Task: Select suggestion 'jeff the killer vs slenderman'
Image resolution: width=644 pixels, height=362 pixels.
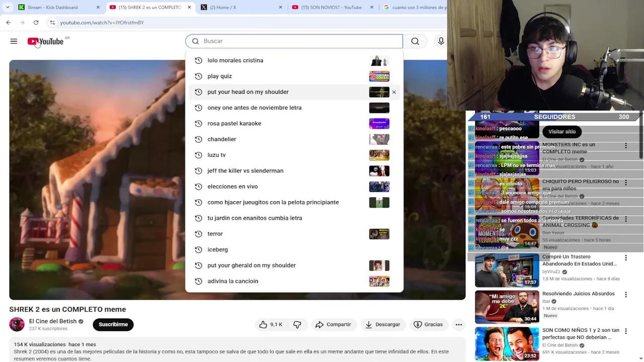Action: click(x=294, y=170)
